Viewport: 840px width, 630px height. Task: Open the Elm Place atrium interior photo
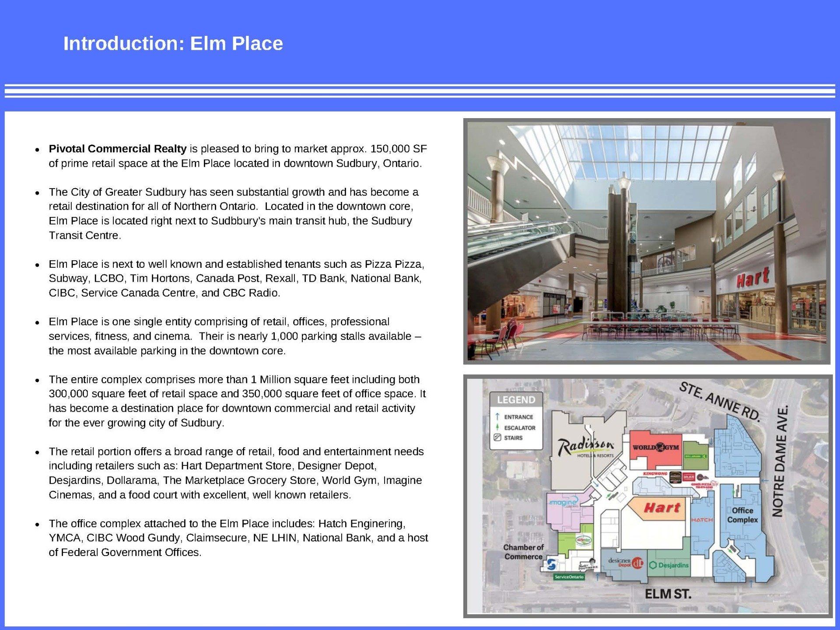[647, 241]
